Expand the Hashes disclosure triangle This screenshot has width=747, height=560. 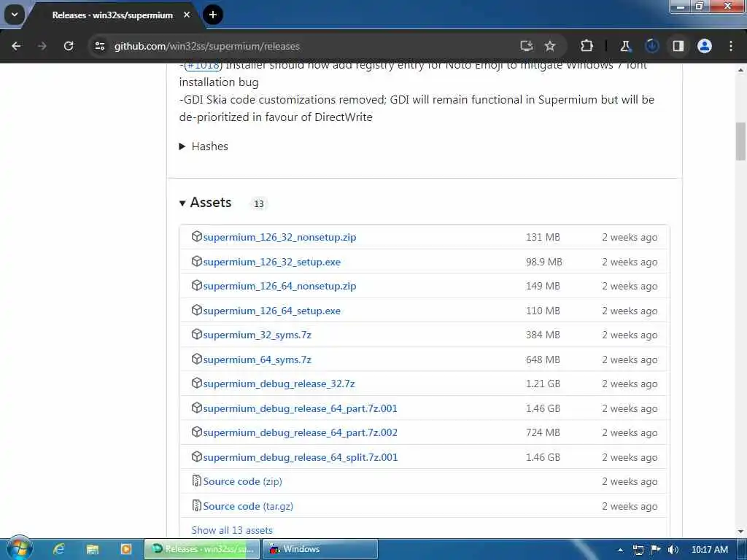(x=182, y=147)
